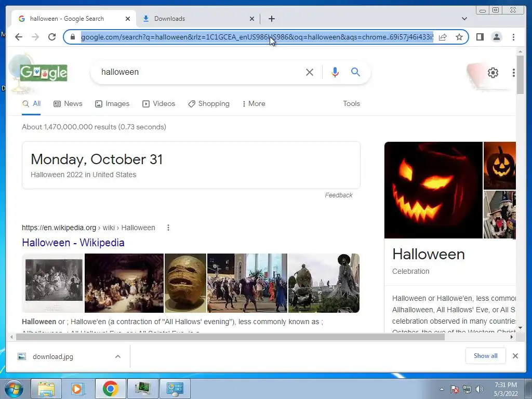Open options dots beside Wikipedia result URL
This screenshot has height=399, width=532.
tap(168, 228)
